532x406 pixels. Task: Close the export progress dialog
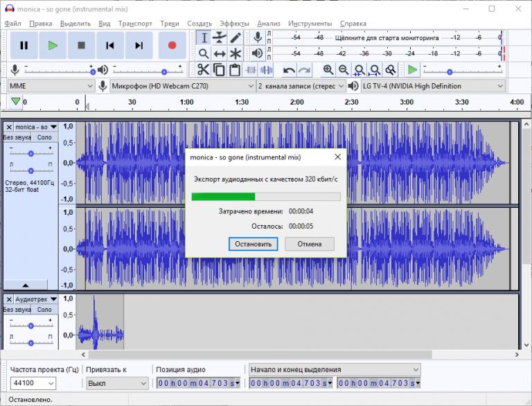pos(337,157)
